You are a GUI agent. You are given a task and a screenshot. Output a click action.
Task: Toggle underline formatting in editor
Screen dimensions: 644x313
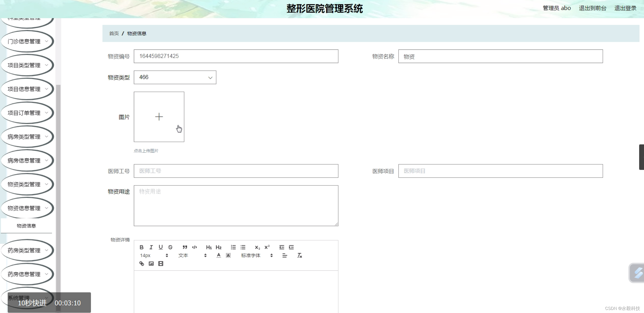[161, 247]
